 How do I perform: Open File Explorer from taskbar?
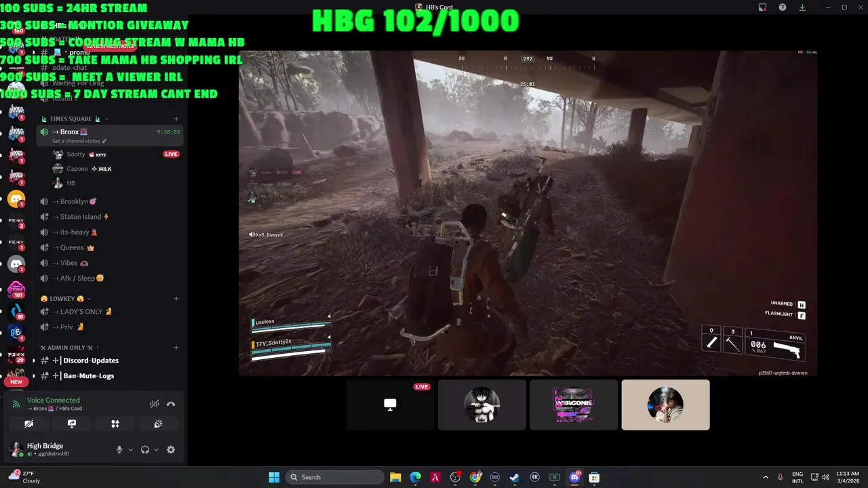pos(395,477)
